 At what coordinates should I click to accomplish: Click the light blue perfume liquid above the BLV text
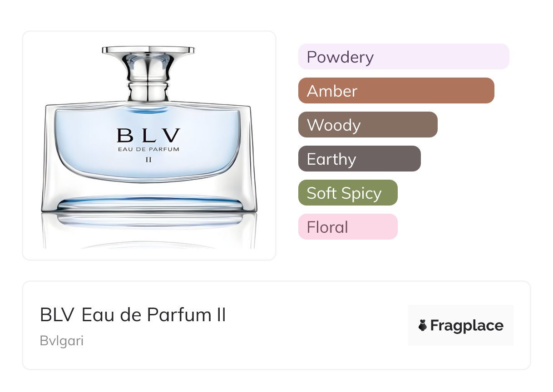tap(148, 118)
